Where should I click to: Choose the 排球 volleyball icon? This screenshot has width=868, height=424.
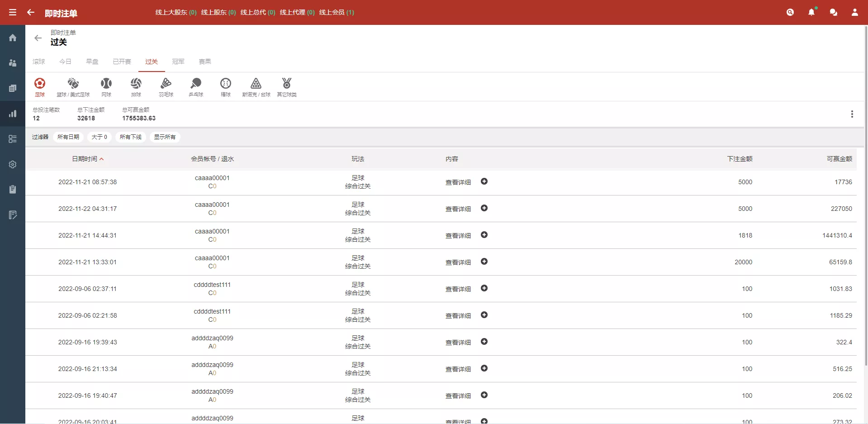click(136, 87)
